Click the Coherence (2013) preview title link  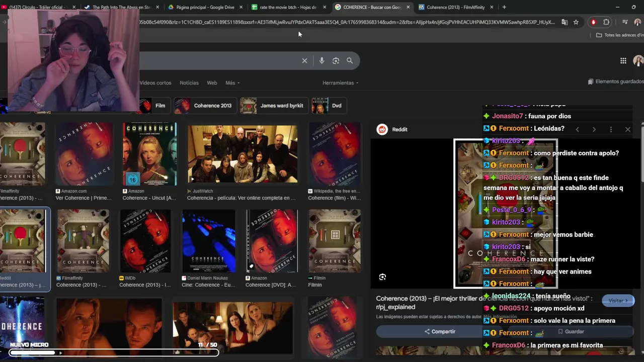click(x=484, y=303)
